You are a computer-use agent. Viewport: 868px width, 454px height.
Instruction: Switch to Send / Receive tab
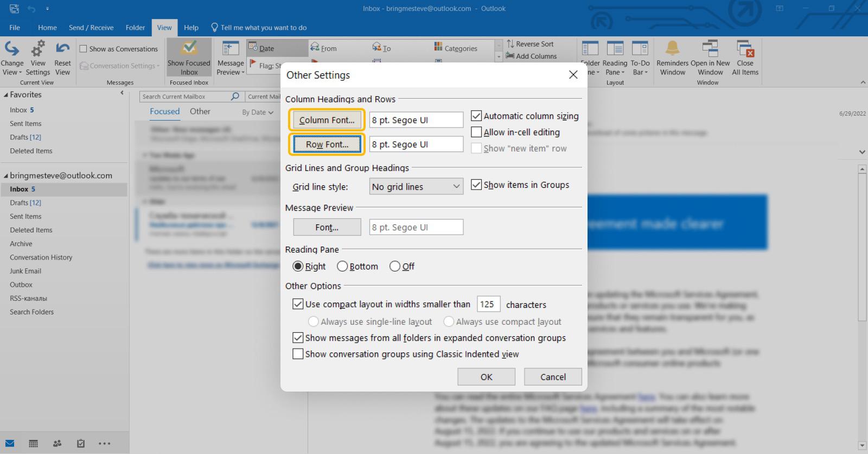click(91, 28)
